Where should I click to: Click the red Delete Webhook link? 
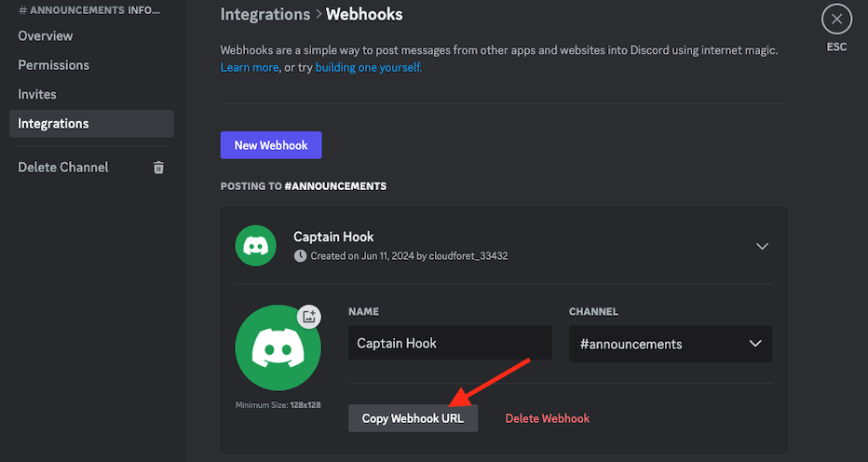[548, 418]
